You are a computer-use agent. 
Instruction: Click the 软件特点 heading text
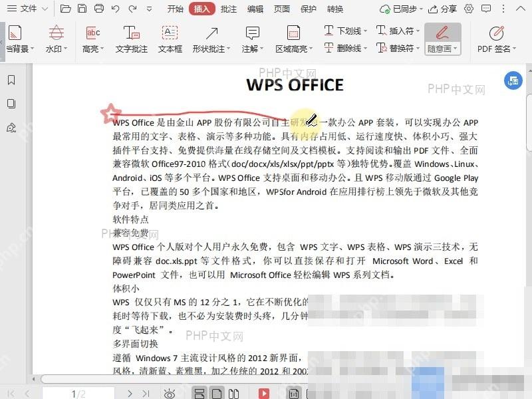(130, 219)
